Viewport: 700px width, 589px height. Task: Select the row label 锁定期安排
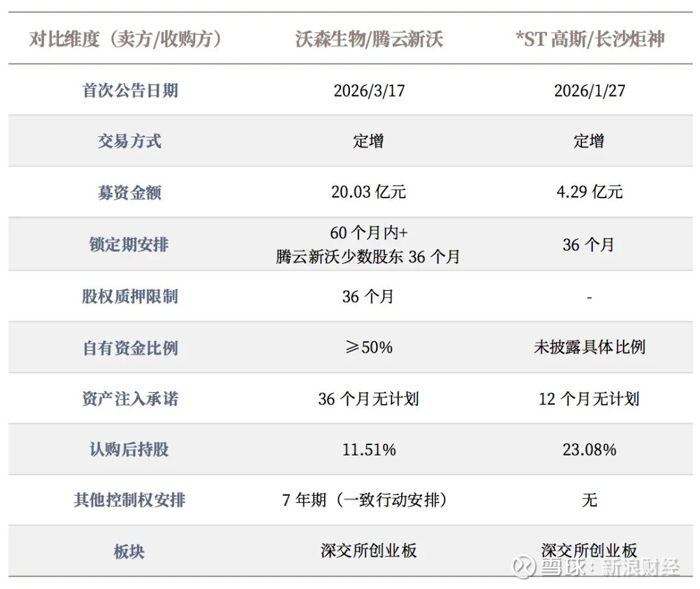pos(129,244)
